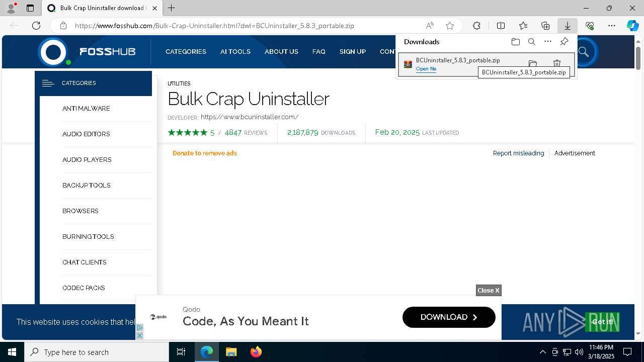644x362 pixels.
Task: Select BROWSERS category
Action: pyautogui.click(x=80, y=211)
